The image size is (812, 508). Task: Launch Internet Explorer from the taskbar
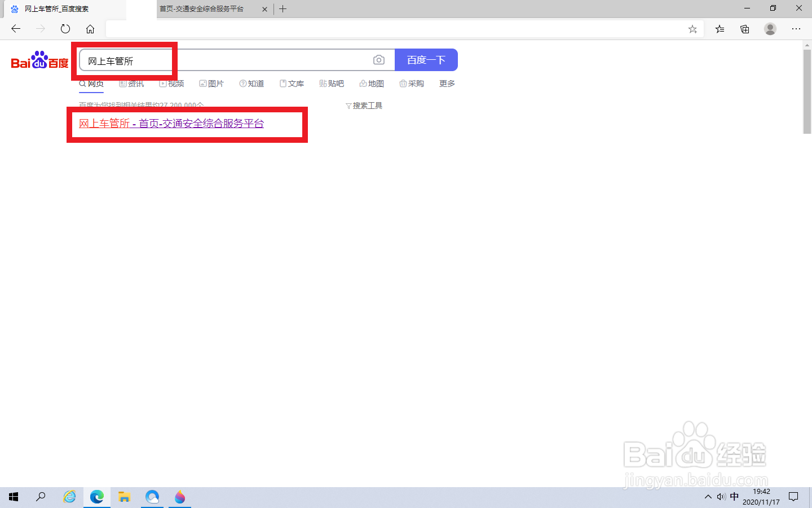pyautogui.click(x=69, y=497)
